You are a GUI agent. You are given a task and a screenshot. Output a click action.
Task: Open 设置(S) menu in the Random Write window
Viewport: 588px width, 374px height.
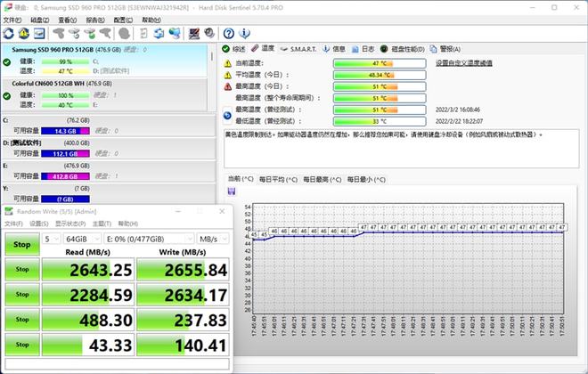[x=39, y=224]
